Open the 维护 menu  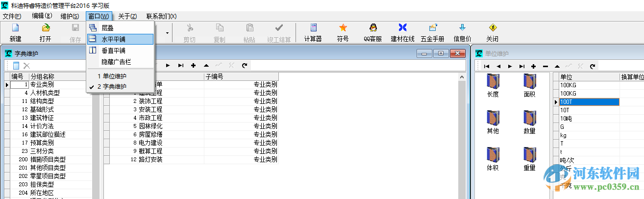point(70,16)
